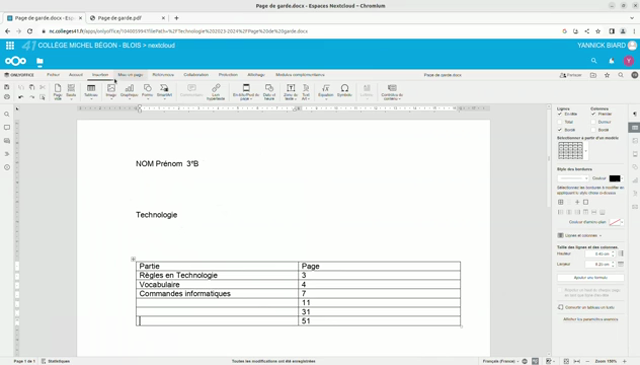The image size is (640, 365).
Task: Click the Partager share button
Action: (x=571, y=75)
